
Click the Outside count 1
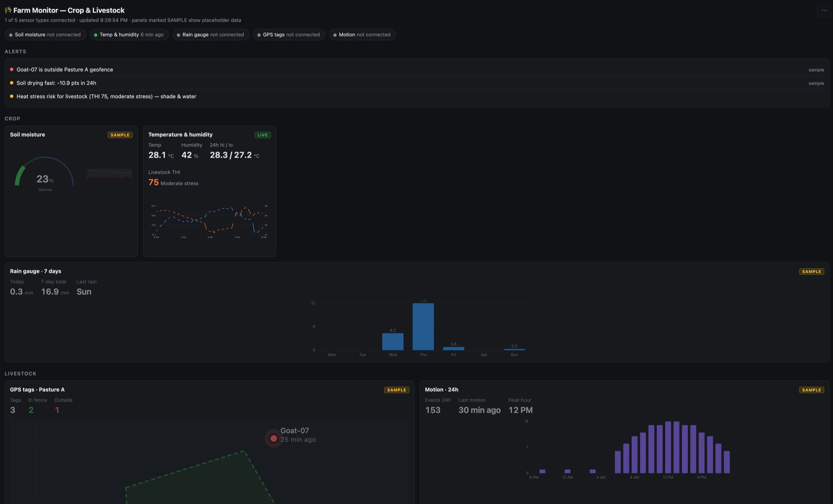(x=57, y=410)
